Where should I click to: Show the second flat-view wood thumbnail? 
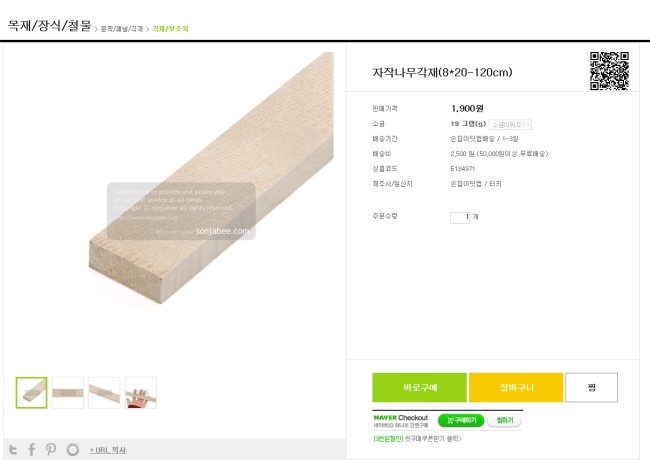[x=68, y=392]
